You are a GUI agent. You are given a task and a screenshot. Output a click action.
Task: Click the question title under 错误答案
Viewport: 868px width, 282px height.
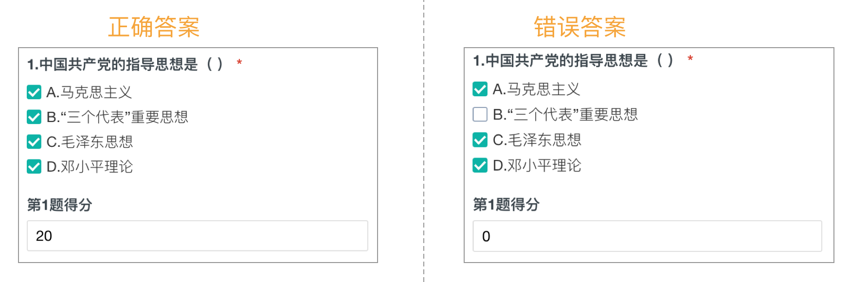(573, 61)
